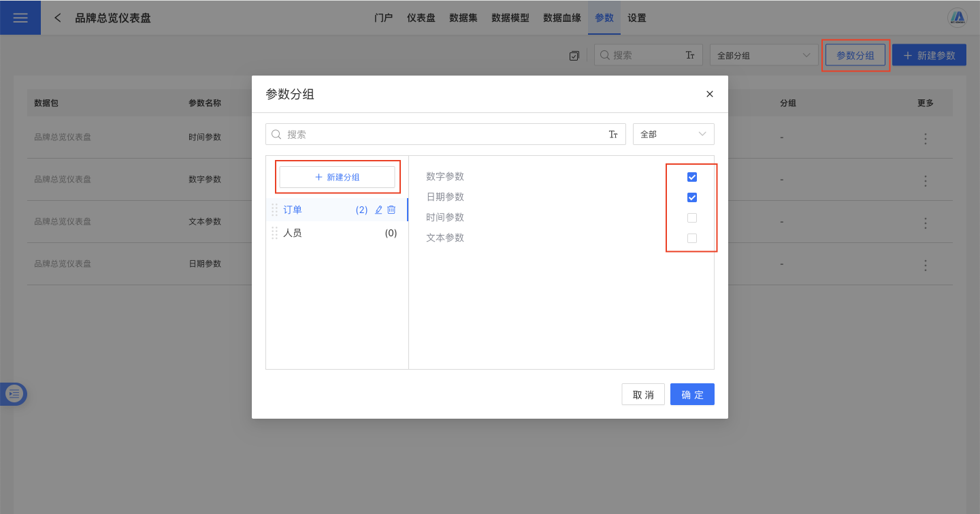Click the user avatar icon top right
This screenshot has height=514, width=980.
[958, 18]
